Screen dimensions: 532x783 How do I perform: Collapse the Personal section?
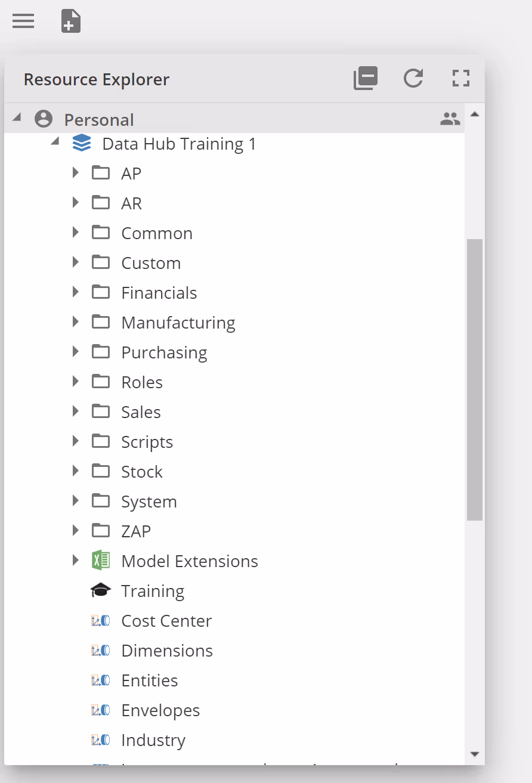pyautogui.click(x=17, y=118)
